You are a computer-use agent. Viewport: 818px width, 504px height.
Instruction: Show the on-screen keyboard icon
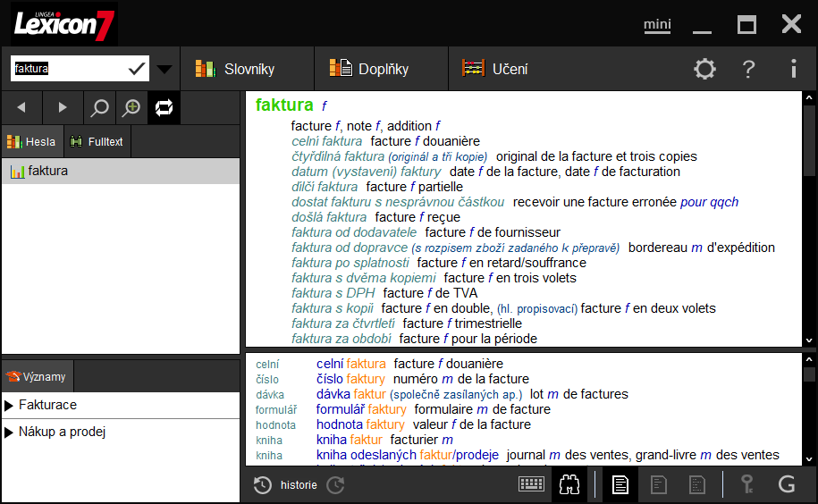coord(531,484)
